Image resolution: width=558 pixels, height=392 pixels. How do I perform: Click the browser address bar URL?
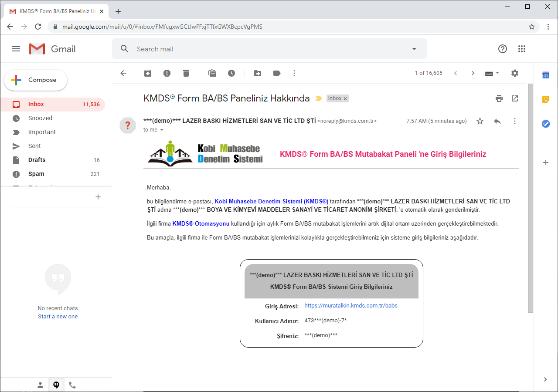[162, 27]
